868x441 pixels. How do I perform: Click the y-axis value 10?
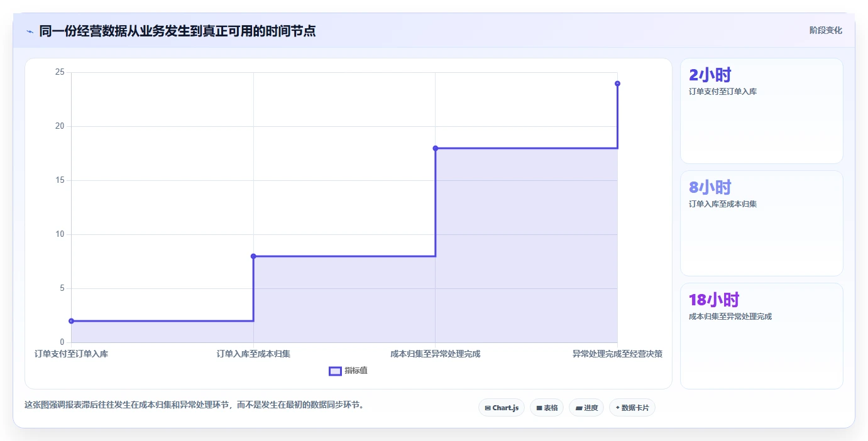60,234
